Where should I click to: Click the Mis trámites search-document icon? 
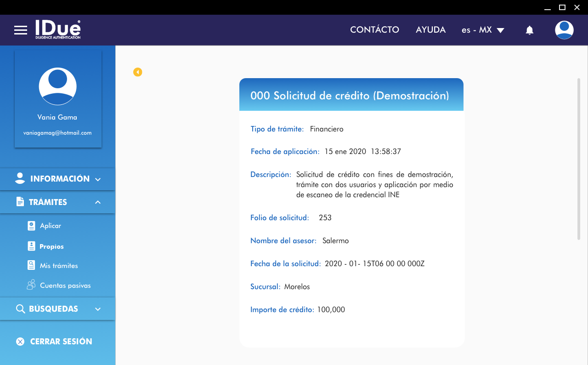(x=31, y=265)
